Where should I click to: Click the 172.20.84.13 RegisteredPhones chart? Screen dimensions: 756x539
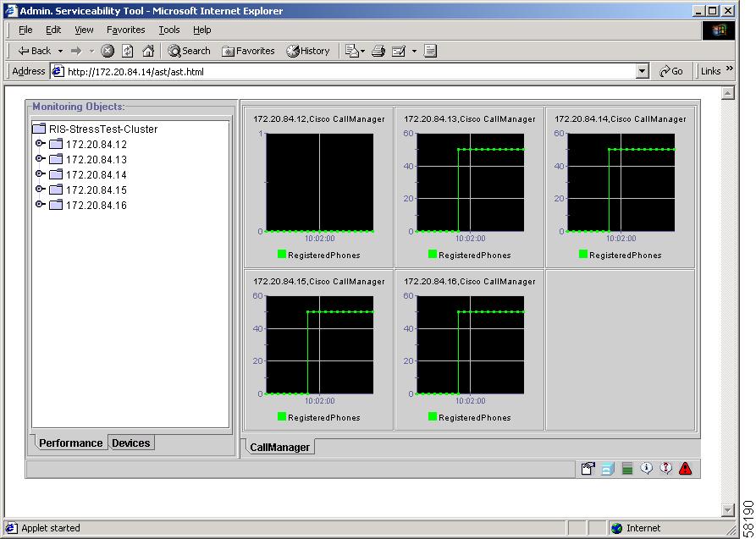(471, 183)
